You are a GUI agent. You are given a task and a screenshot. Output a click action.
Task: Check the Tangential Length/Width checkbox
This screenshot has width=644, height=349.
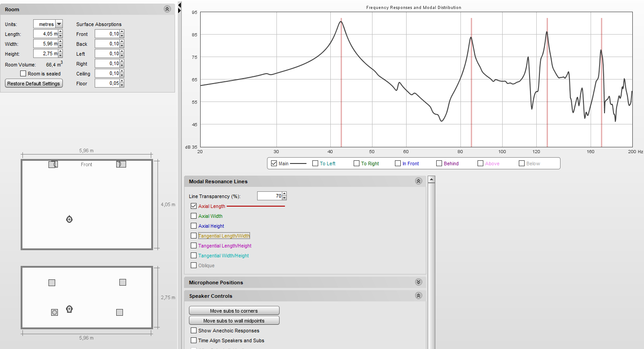[x=193, y=236]
